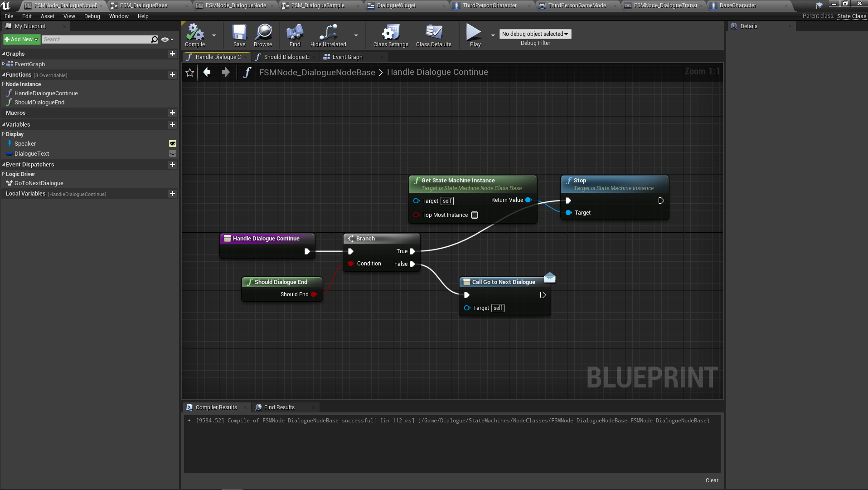Screen dimensions: 868x490
Task: Open the Asset menu
Action: 47,16
